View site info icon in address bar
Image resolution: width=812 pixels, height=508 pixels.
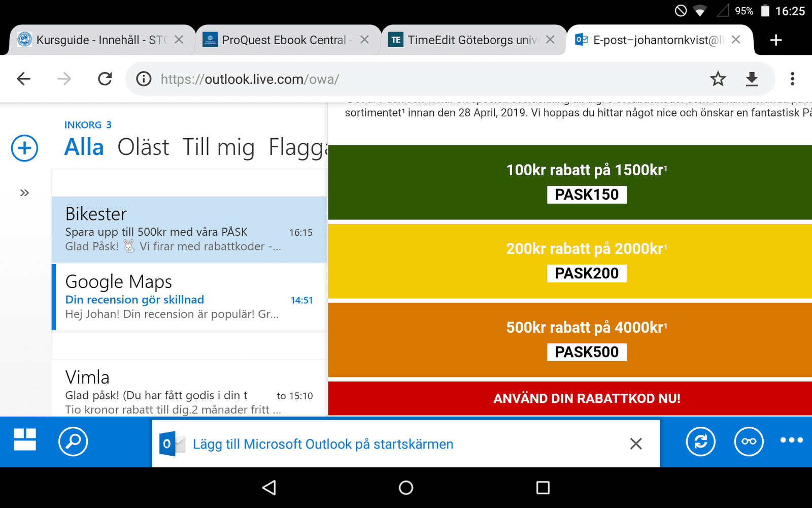[x=144, y=79]
